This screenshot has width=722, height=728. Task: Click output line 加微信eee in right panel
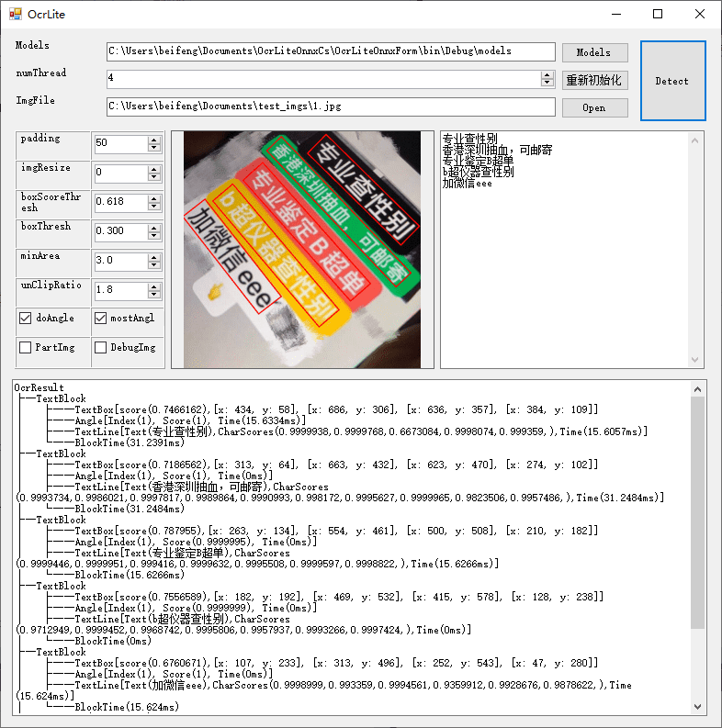(x=467, y=184)
